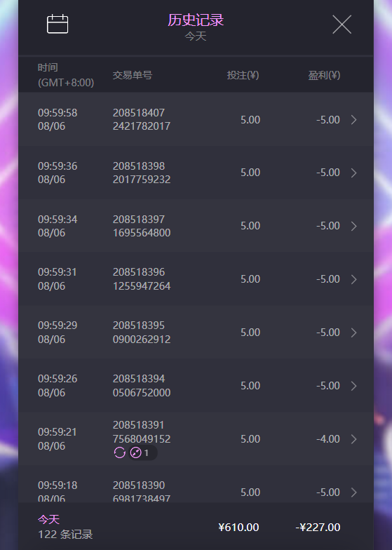Expand details for the 09:59:58 record
Viewport: 392px width, 550px height.
tap(353, 119)
